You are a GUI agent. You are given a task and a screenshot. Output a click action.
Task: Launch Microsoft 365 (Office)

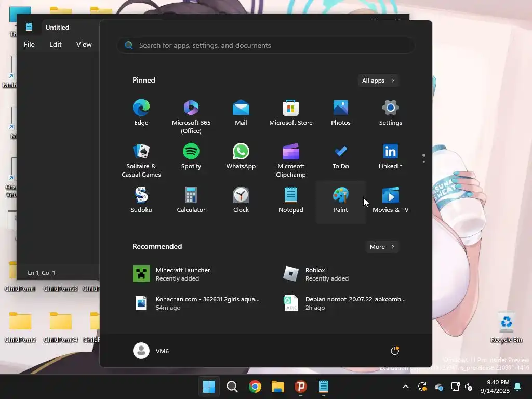click(x=191, y=116)
